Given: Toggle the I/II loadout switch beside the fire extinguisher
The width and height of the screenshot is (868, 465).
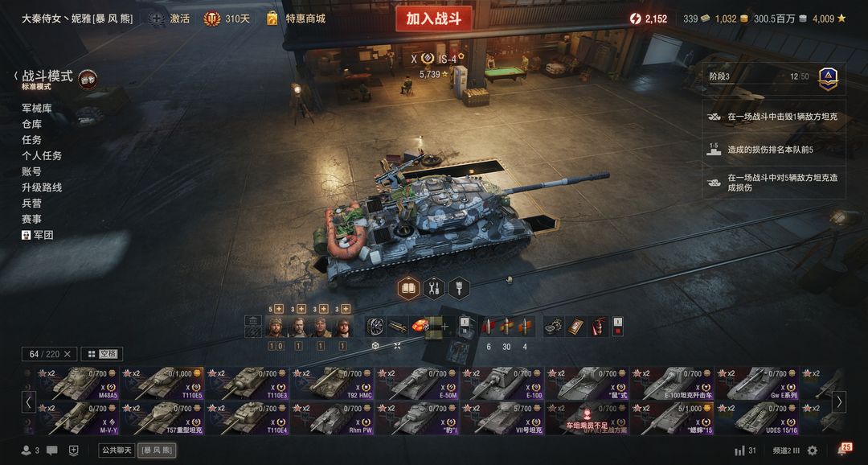Looking at the screenshot, I should point(618,327).
